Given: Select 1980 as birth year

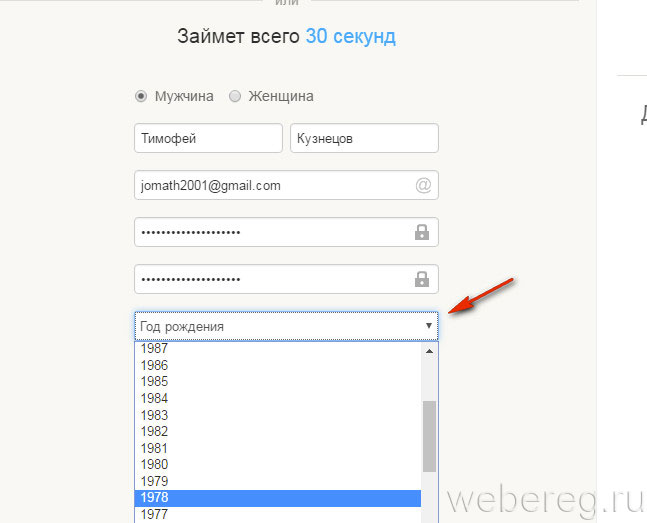Looking at the screenshot, I should point(277,464).
